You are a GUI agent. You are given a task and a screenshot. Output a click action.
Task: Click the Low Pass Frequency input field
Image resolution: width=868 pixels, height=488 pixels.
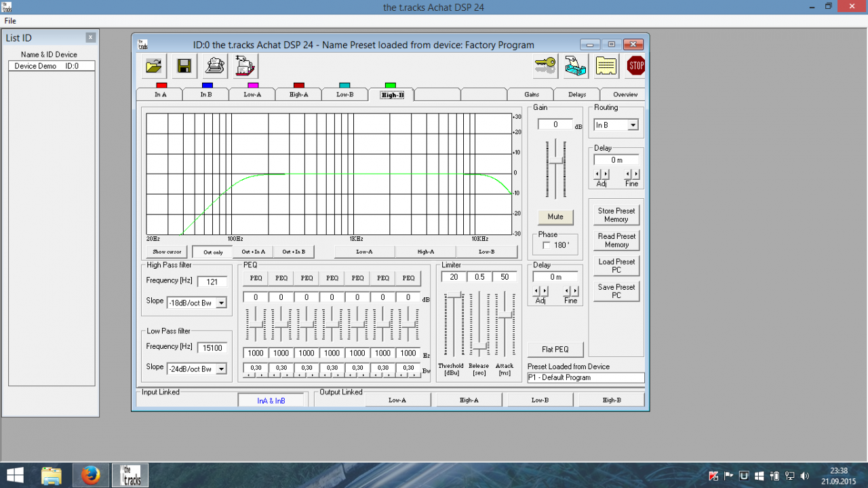[x=212, y=348]
